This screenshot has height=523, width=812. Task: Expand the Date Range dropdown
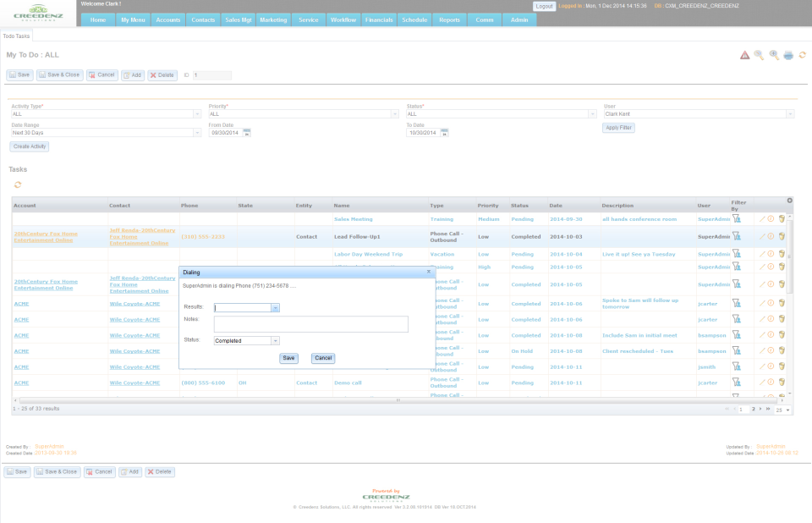[x=197, y=133]
